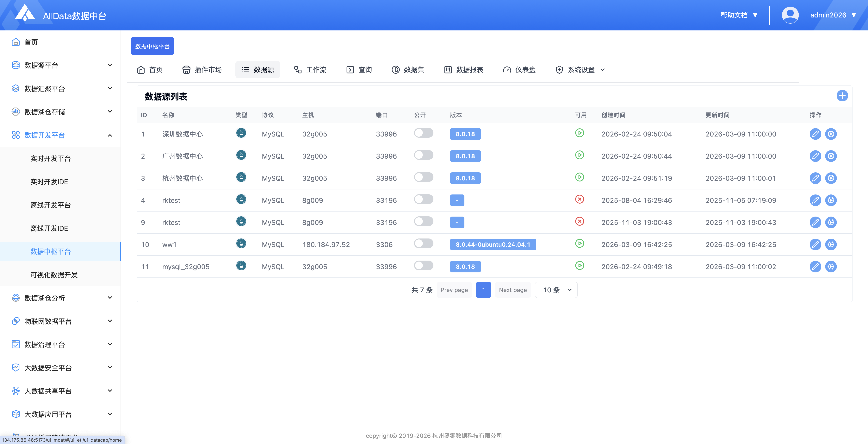Open settings gear for ww1 row

click(x=831, y=244)
